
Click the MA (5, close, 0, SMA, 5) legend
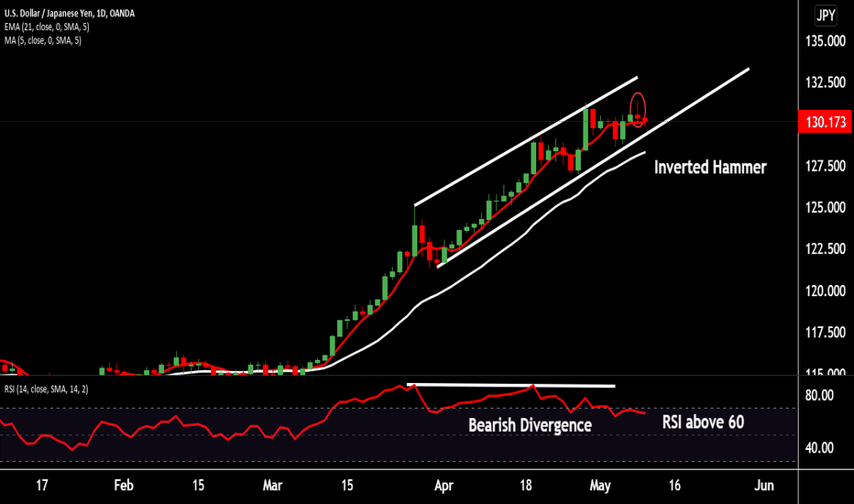click(x=43, y=40)
